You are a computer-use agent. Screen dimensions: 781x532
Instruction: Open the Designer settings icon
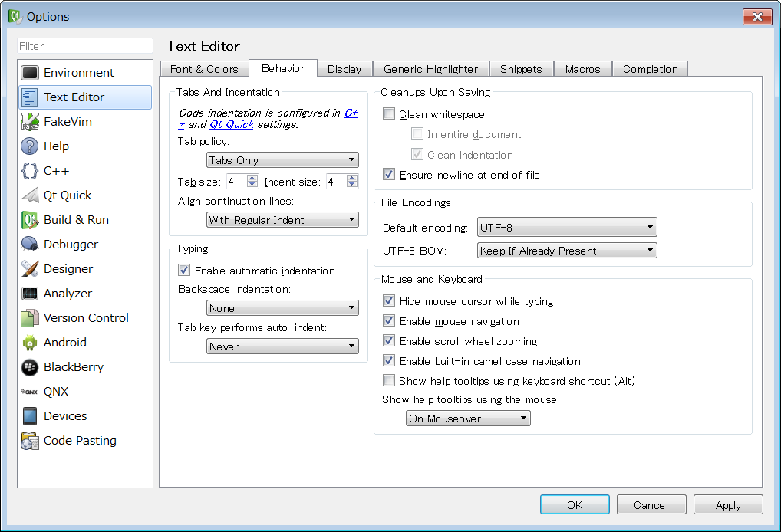[x=30, y=269]
